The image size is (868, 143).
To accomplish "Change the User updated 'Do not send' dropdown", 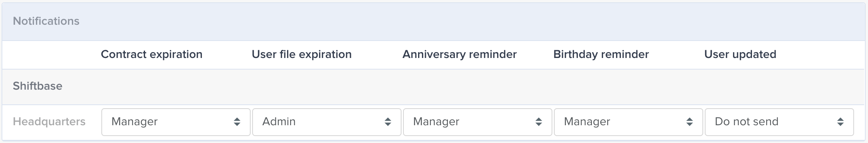I will pos(779,122).
